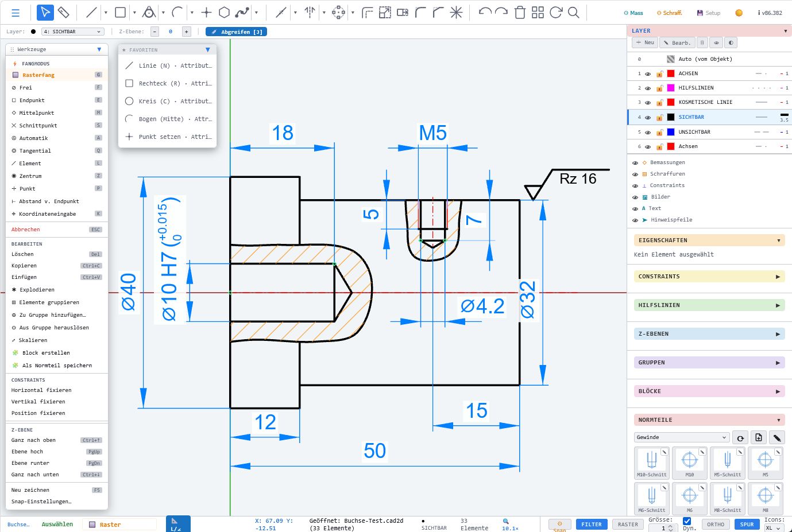The height and width of the screenshot is (532, 792).
Task: Reload the Normteile library
Action: click(x=740, y=437)
